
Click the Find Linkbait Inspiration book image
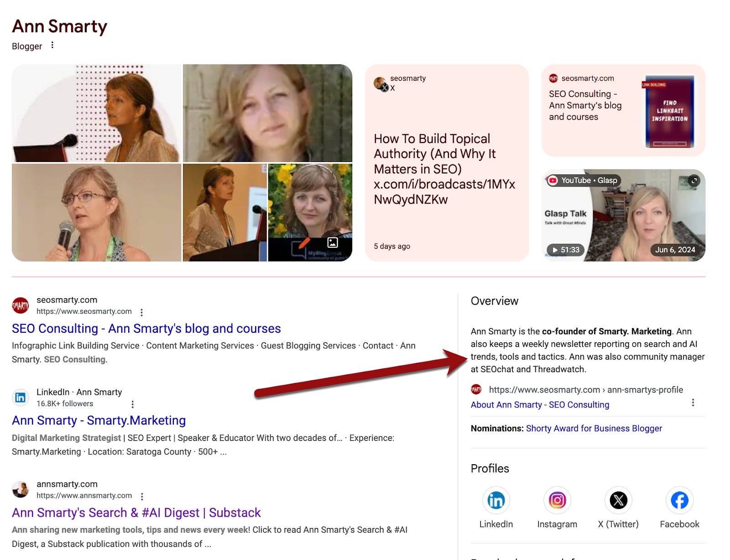669,111
